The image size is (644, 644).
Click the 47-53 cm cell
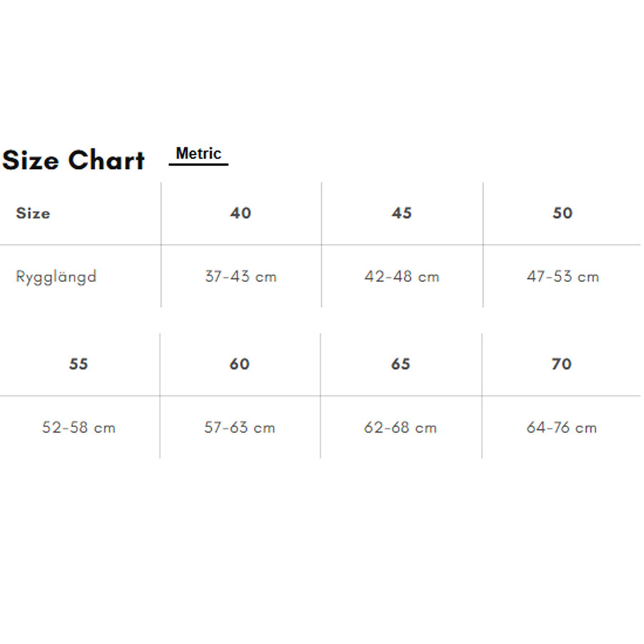[563, 276]
